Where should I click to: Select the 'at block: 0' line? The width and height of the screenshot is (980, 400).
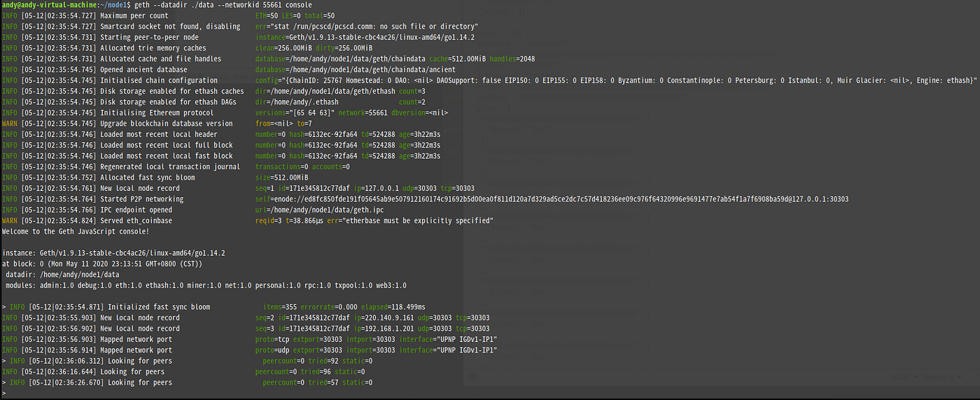(x=102, y=264)
